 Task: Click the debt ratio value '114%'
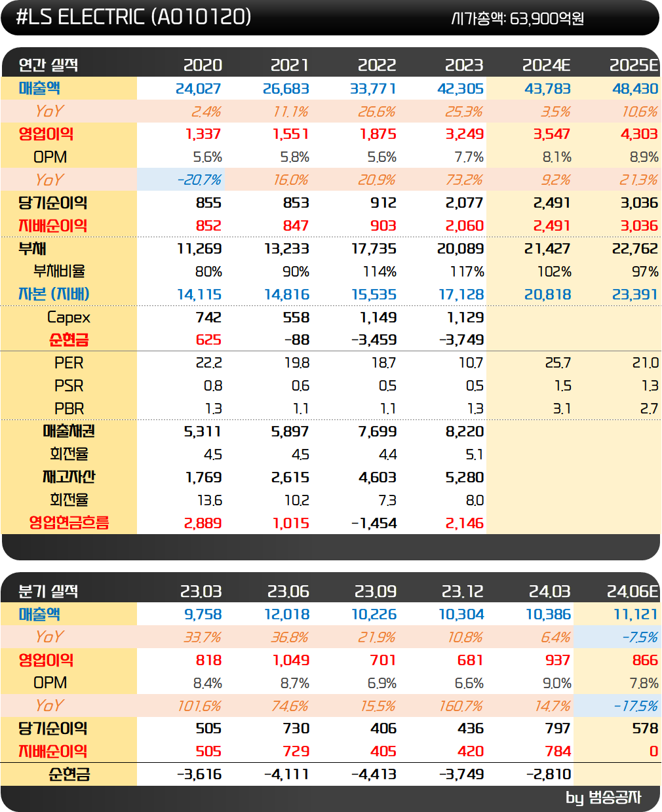click(380, 271)
